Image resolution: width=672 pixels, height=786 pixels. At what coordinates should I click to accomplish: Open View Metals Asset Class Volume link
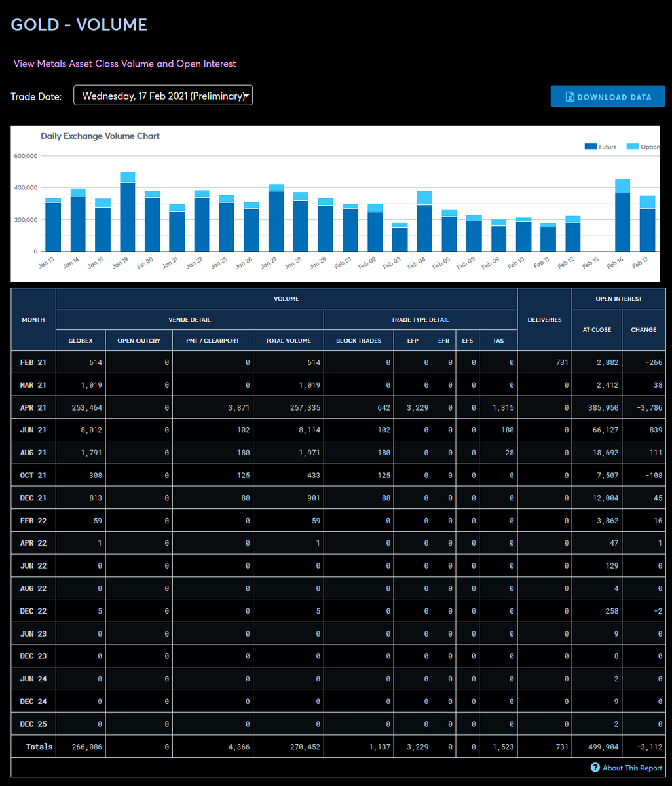coord(124,64)
